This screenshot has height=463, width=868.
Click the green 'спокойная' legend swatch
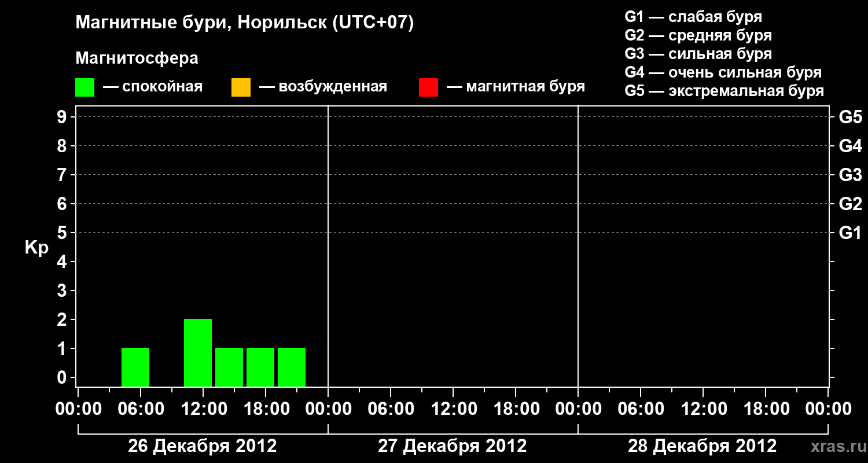pyautogui.click(x=85, y=87)
